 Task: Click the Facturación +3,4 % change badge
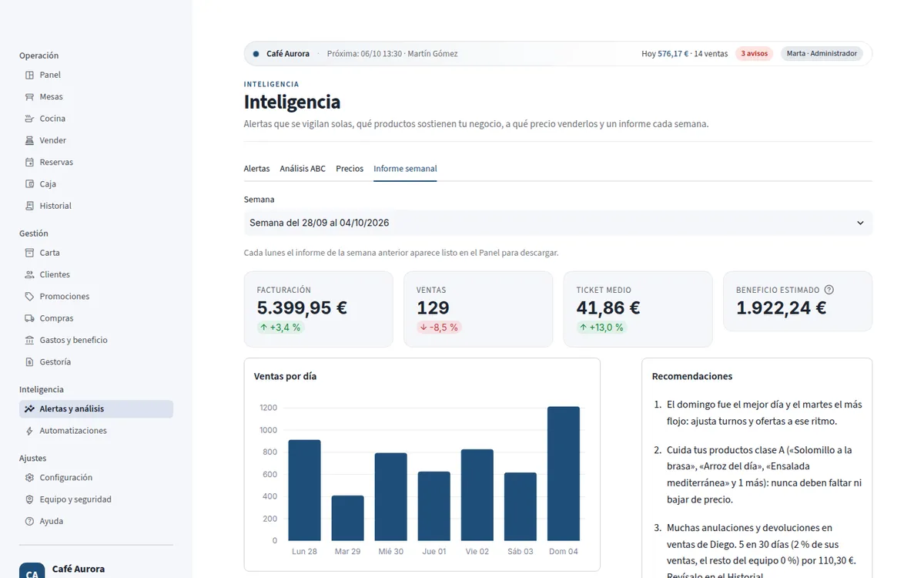point(280,328)
